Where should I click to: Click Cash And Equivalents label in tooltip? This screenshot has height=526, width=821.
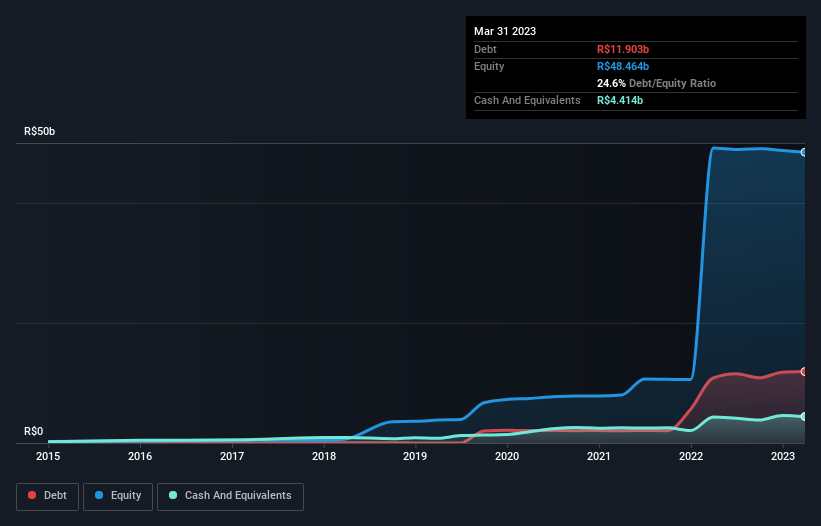pyautogui.click(x=527, y=100)
